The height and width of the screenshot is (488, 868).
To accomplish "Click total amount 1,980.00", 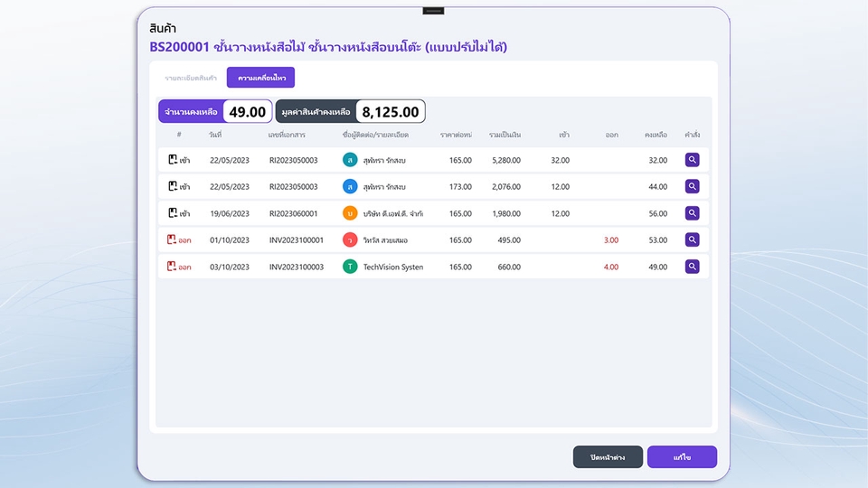I will [x=506, y=213].
